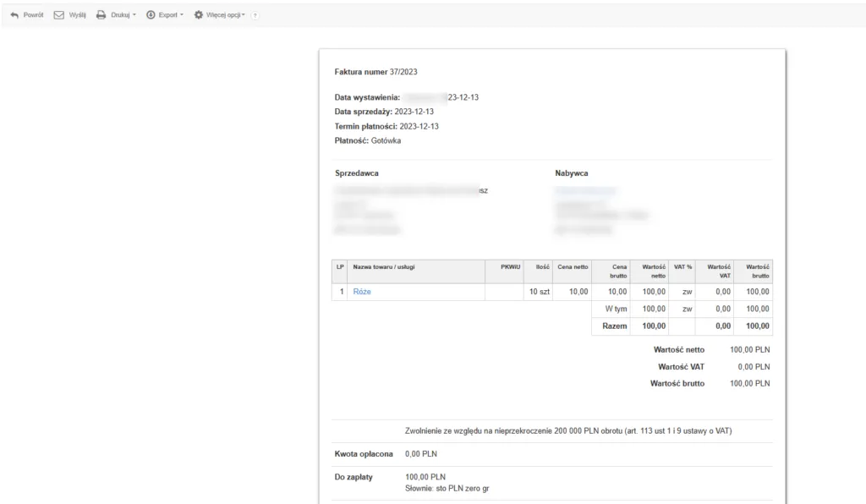This screenshot has height=504, width=866.
Task: Open the Róże product link
Action: click(x=362, y=292)
